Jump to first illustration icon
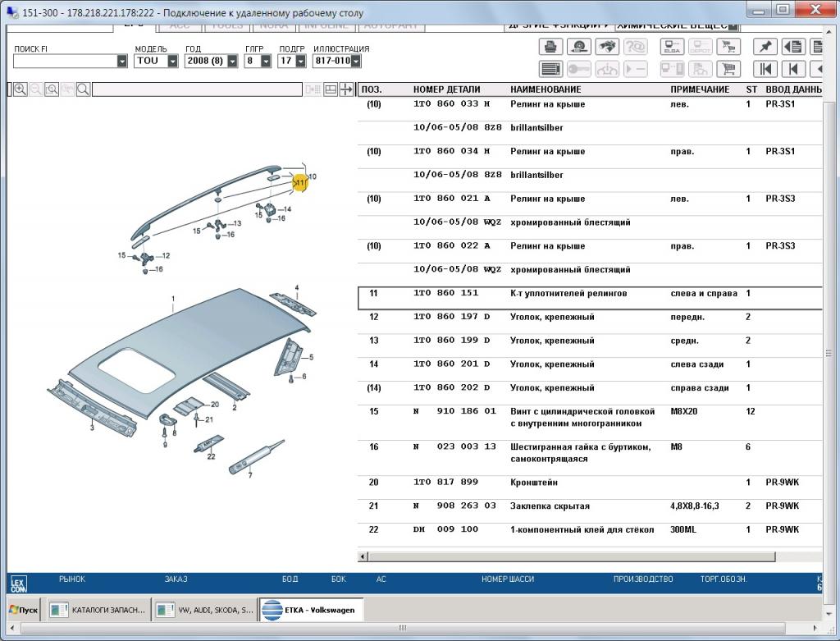Viewport: 840px width, 641px height. click(x=765, y=69)
